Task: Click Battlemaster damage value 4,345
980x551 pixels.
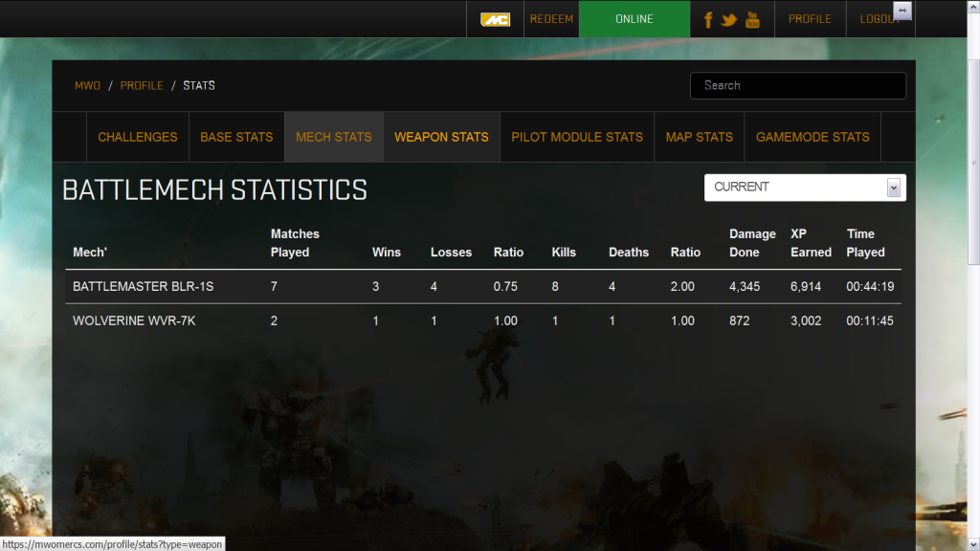Action: click(x=745, y=287)
